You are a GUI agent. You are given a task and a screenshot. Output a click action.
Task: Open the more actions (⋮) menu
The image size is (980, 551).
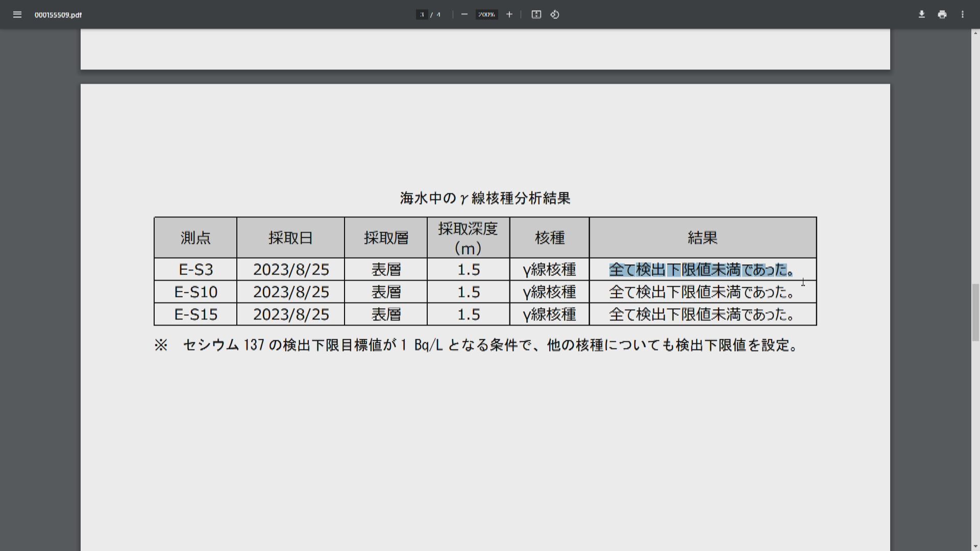963,15
